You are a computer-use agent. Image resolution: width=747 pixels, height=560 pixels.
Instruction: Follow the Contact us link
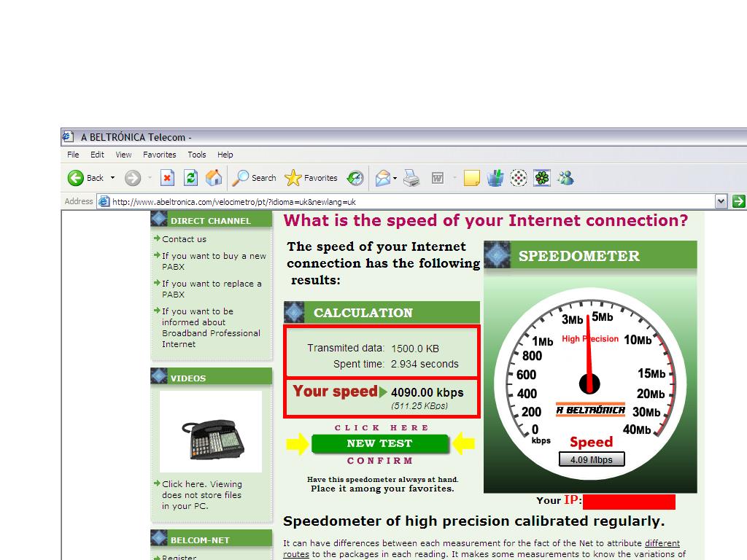pyautogui.click(x=184, y=239)
